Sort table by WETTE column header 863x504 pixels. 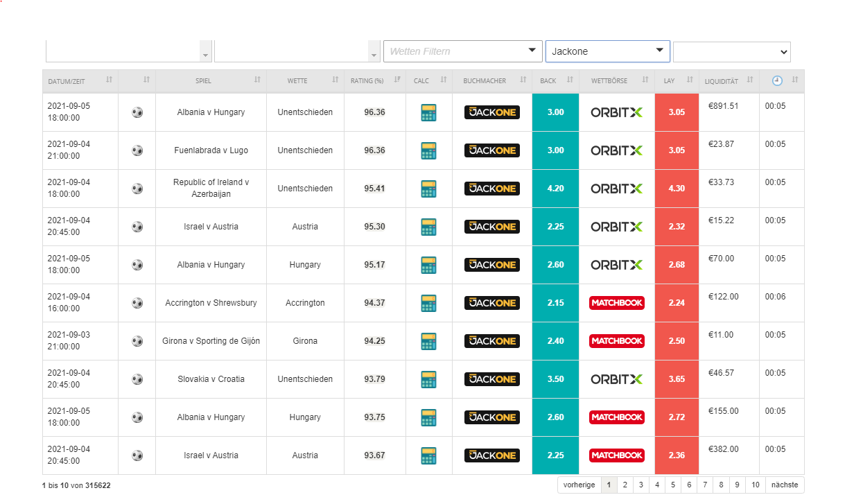point(306,80)
